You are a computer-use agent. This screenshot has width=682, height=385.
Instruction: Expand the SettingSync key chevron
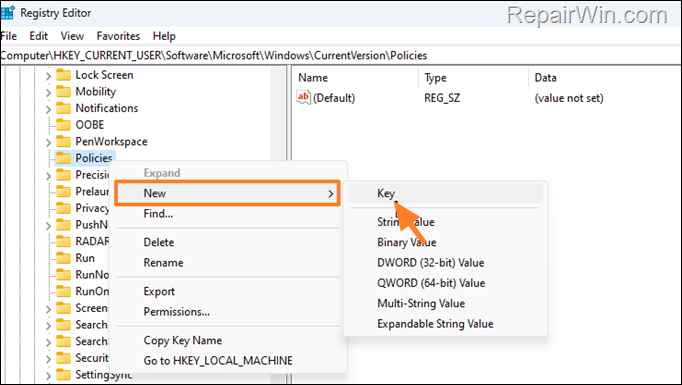click(x=48, y=375)
